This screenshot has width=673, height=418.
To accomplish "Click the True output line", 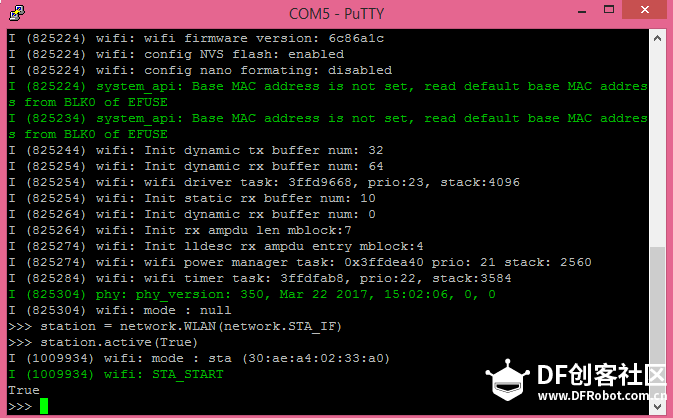I will pyautogui.click(x=24, y=390).
